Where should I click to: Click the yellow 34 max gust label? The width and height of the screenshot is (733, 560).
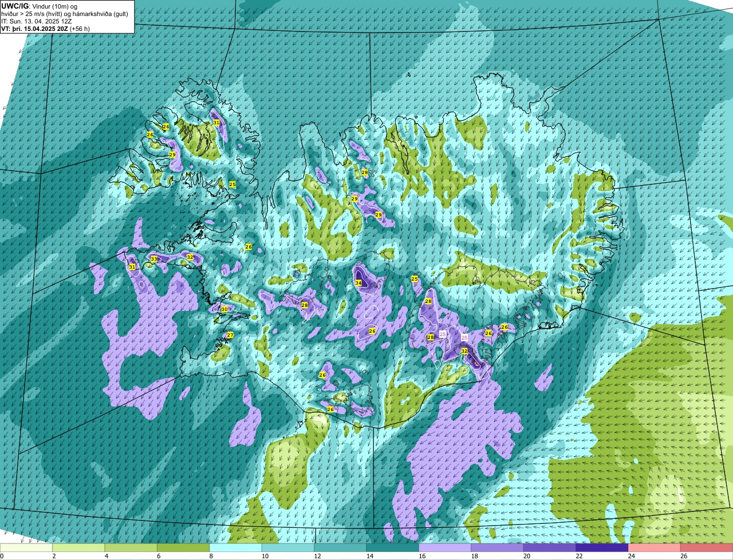[x=358, y=283]
